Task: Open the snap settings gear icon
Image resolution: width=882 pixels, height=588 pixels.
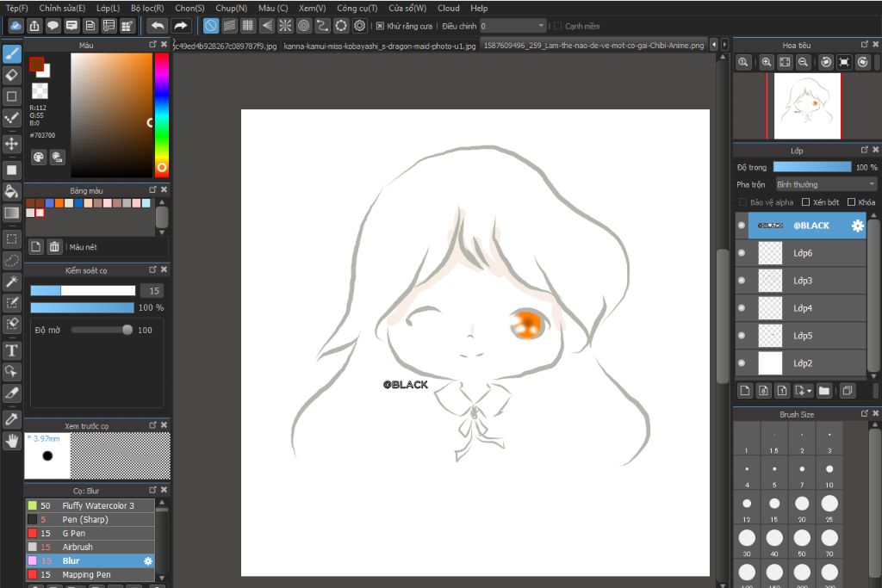Action: (x=360, y=26)
